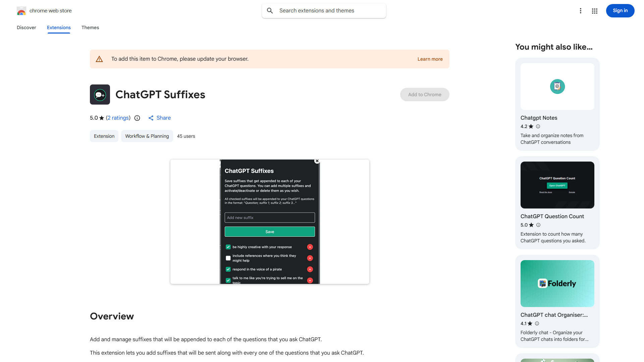Click the Sign in button
644x362 pixels.
coord(620,11)
